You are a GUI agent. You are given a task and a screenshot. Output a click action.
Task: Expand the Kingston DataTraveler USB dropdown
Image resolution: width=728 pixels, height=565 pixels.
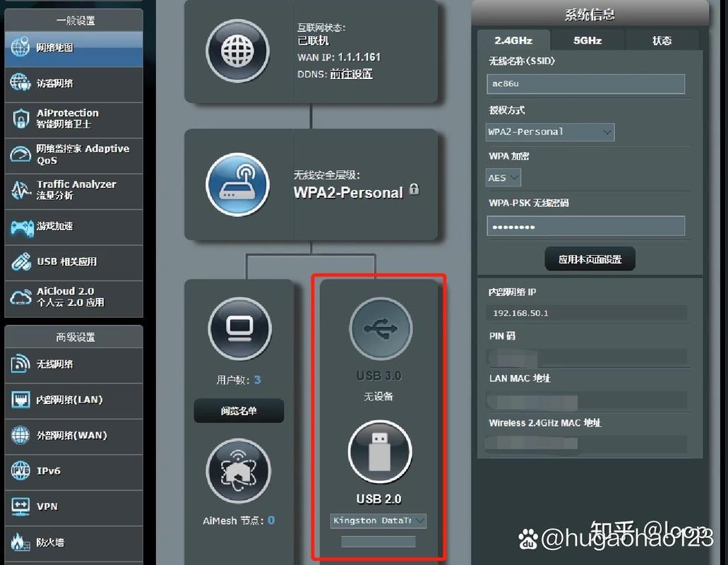378,521
